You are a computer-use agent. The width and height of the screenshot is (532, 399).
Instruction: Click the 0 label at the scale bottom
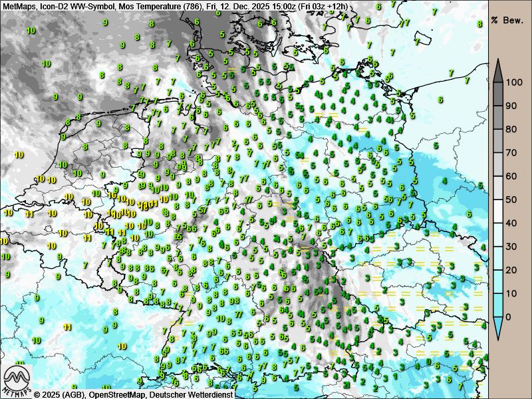(x=509, y=317)
